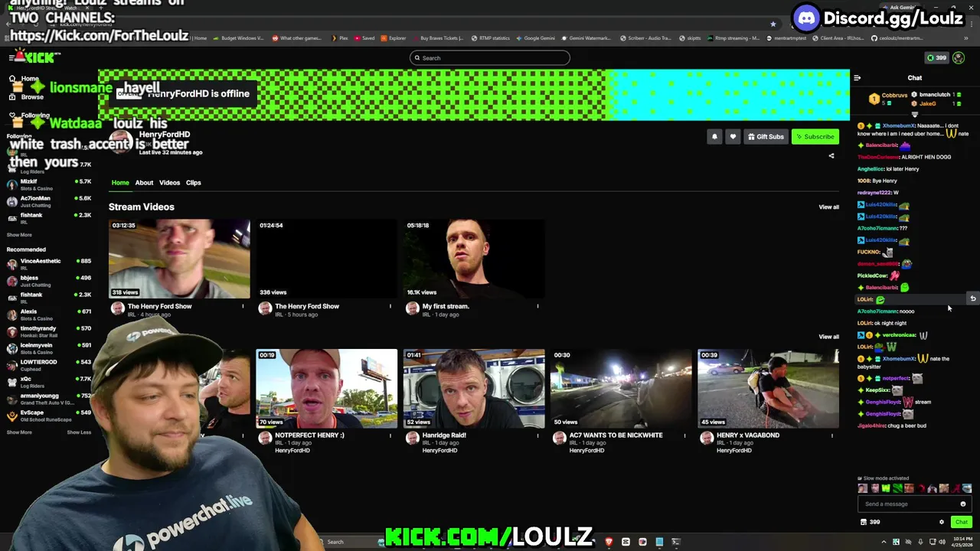Open options for AC7 WANTS TO BE NICKWHITE

coord(684,435)
